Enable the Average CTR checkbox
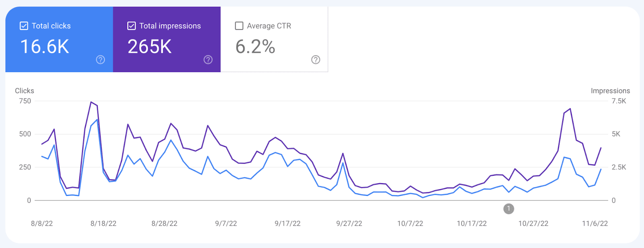 [239, 26]
